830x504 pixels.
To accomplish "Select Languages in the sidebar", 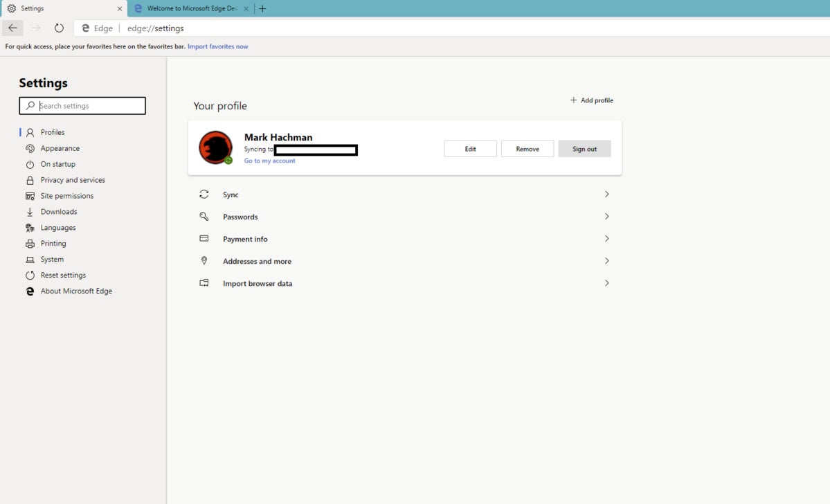I will coord(58,228).
